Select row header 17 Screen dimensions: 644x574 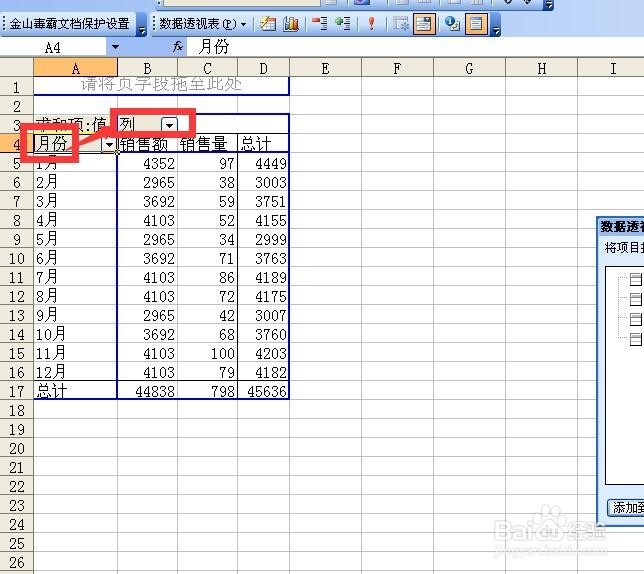(x=17, y=391)
